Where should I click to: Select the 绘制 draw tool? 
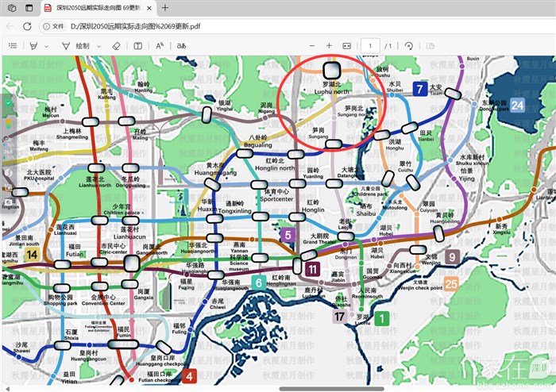point(77,46)
